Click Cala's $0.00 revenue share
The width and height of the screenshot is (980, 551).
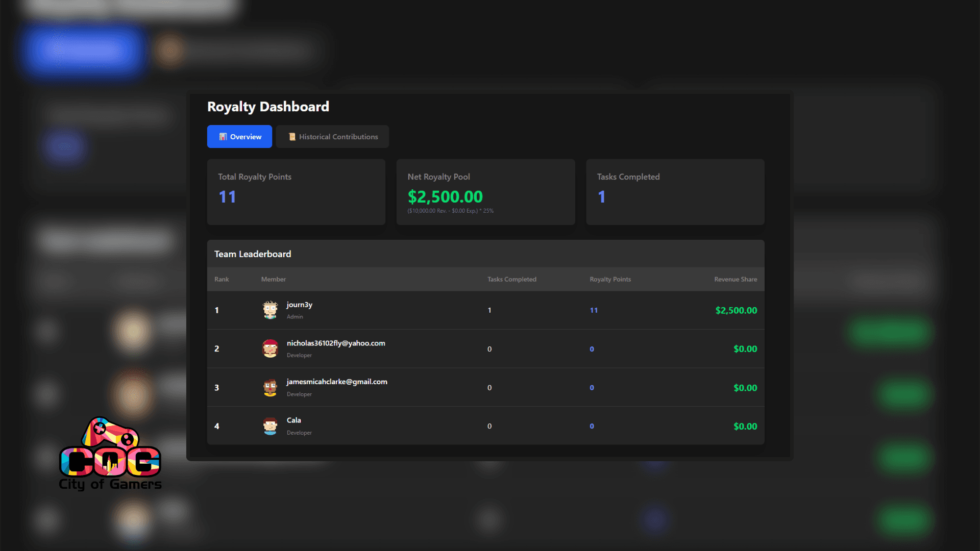pos(745,426)
